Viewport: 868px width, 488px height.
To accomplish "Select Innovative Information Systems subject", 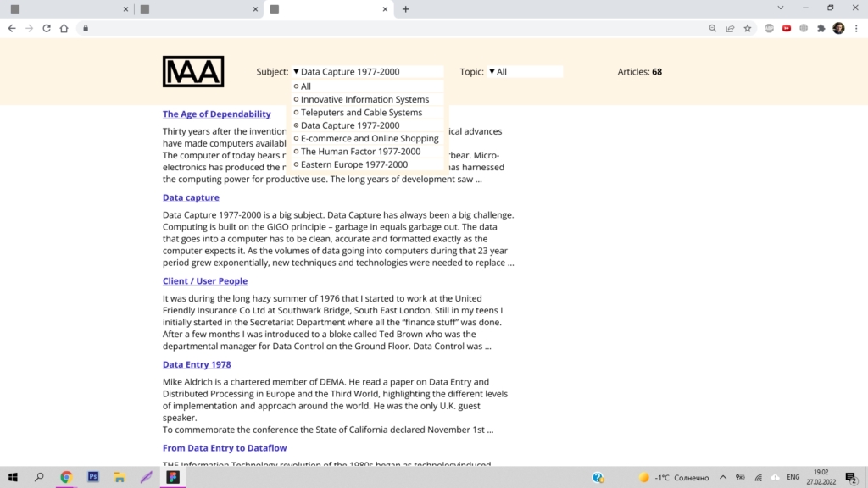I will click(x=368, y=100).
